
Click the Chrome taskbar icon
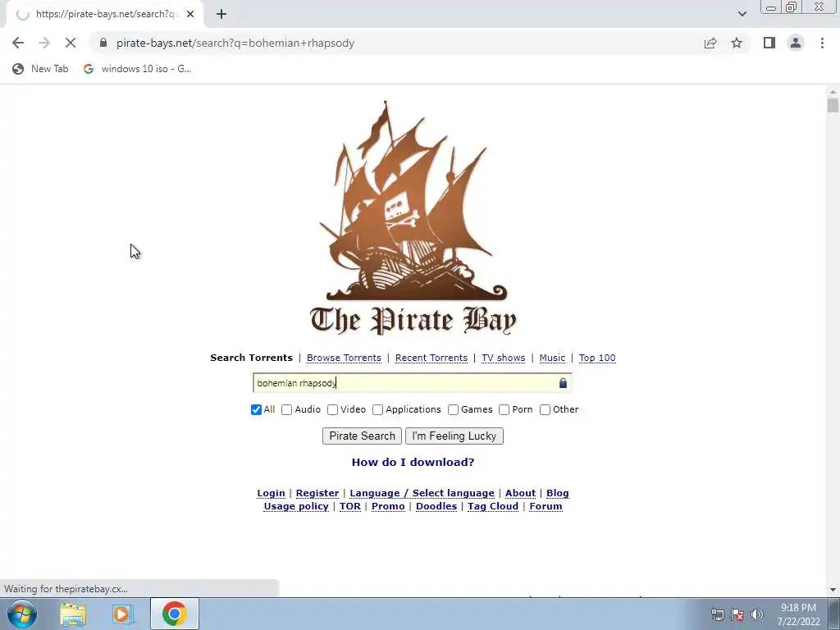174,614
